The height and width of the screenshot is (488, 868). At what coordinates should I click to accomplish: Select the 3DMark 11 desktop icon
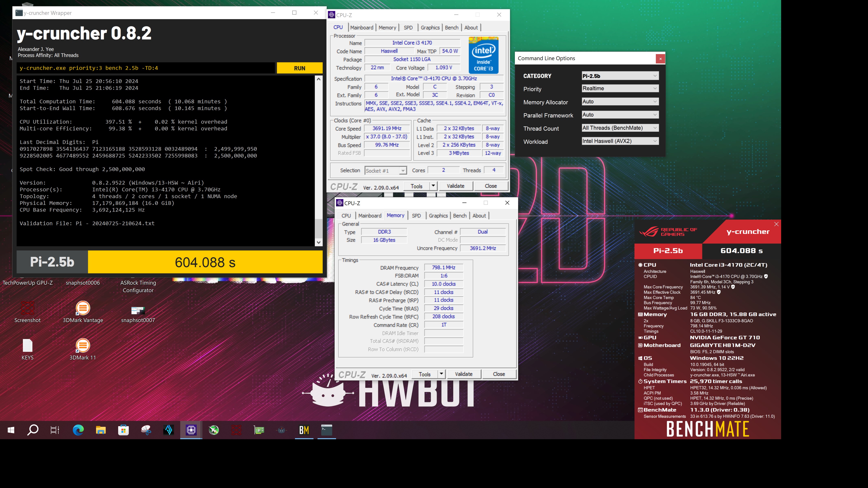83,345
